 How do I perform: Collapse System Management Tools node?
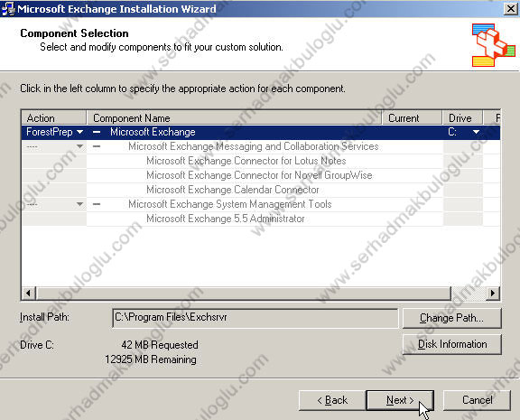tap(97, 204)
